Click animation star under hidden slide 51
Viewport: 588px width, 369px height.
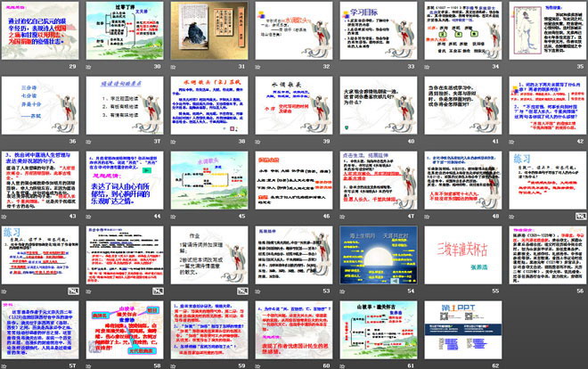click(88, 291)
